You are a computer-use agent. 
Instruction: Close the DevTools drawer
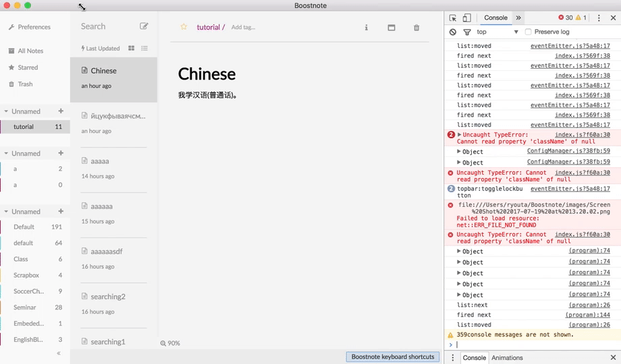tap(613, 357)
